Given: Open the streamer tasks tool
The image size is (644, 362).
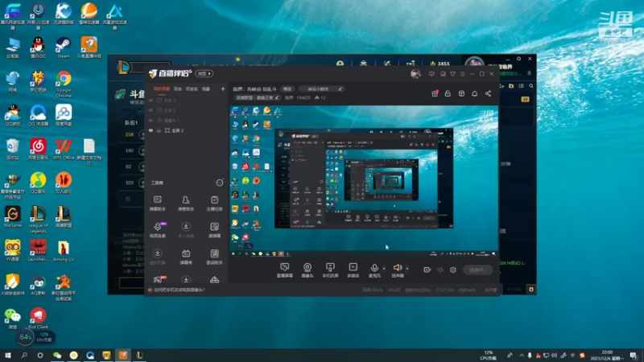Looking at the screenshot, I should 214,204.
